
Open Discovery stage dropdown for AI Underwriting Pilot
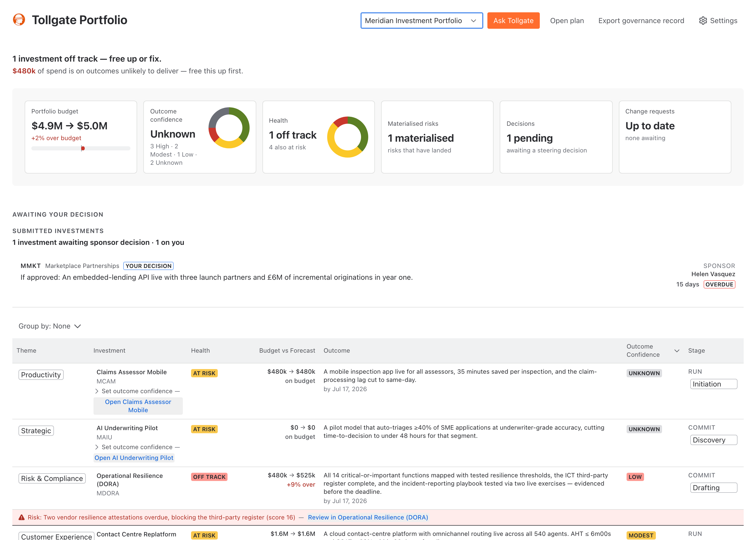[x=713, y=440]
